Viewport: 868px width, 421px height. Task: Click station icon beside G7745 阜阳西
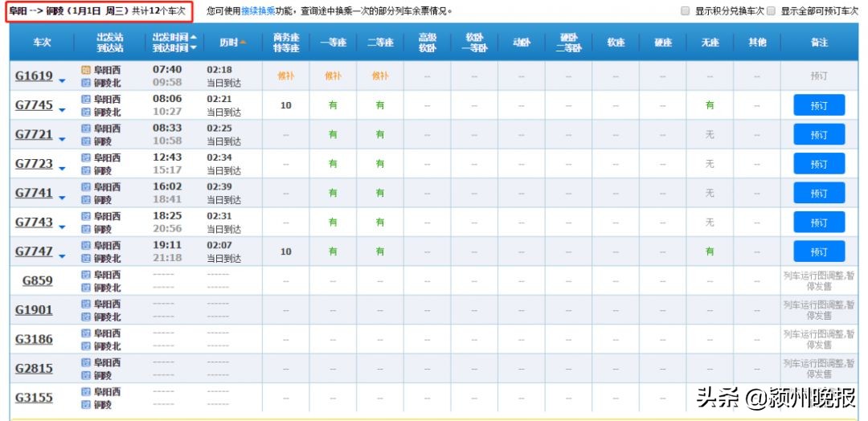86,99
